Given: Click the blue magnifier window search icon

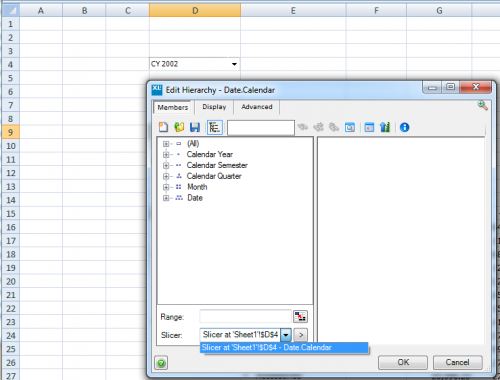Looking at the screenshot, I should [350, 127].
